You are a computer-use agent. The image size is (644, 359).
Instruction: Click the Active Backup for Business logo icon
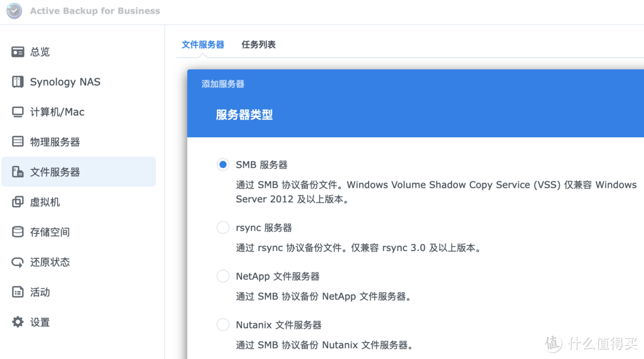tap(13, 11)
